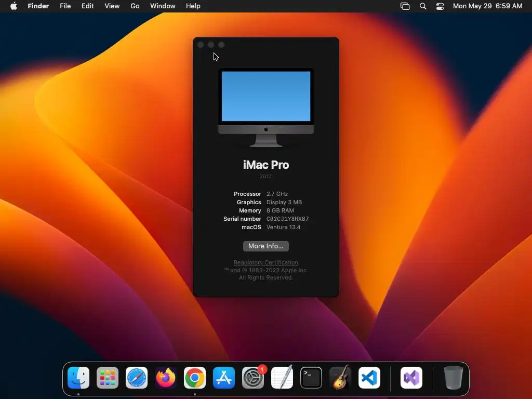The image size is (532, 399).
Task: Launch GarageBand guitar icon
Action: [340, 378]
